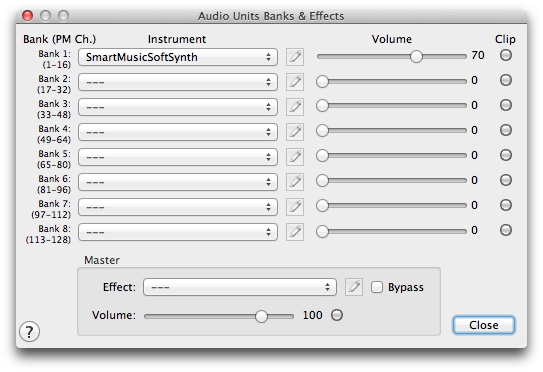The image size is (543, 372).
Task: Click the Master volume clip indicator
Action: [337, 315]
